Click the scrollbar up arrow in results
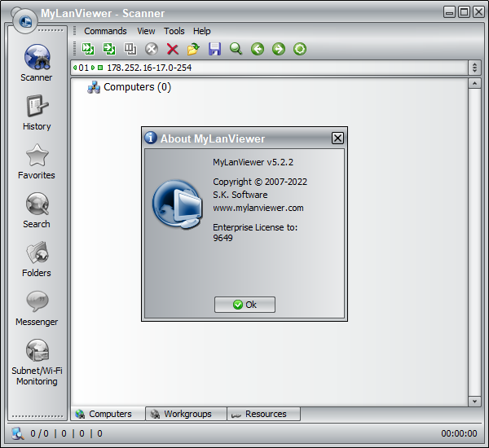The width and height of the screenshot is (489, 448). (474, 83)
